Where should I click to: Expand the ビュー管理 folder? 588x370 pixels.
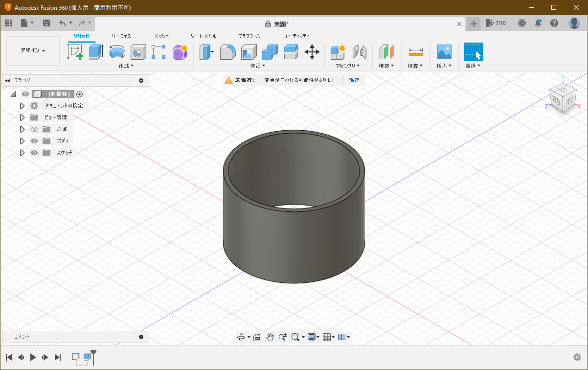[x=22, y=117]
